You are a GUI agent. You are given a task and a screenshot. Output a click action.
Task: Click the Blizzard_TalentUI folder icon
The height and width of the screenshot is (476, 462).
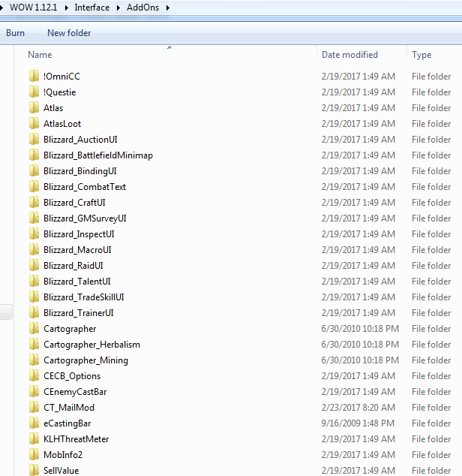click(34, 282)
